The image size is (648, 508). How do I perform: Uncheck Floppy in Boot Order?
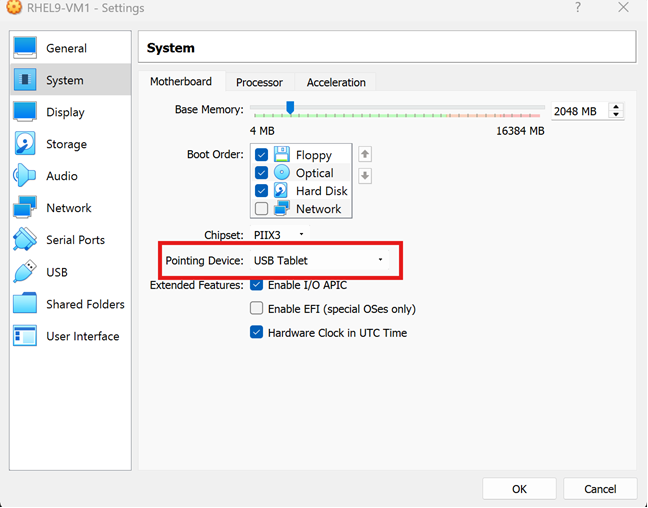pos(261,155)
